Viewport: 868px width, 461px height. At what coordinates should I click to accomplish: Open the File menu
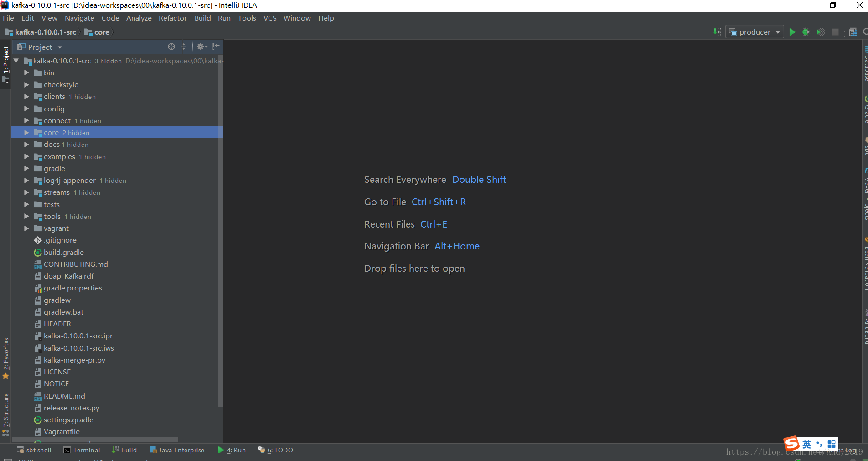[x=8, y=18]
